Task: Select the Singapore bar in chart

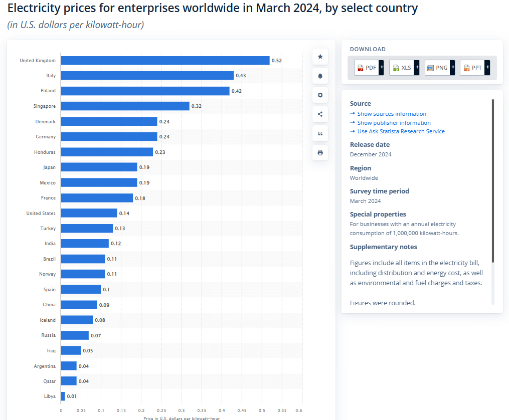Action: (x=125, y=106)
